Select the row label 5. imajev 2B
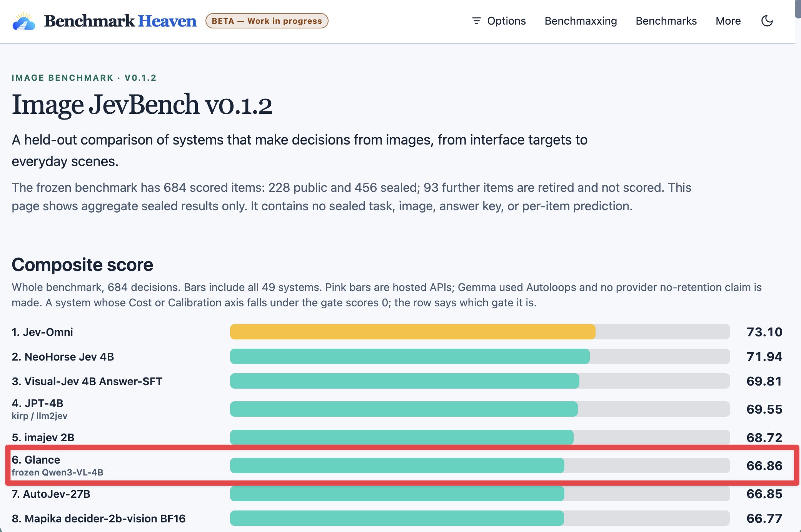 click(x=43, y=437)
